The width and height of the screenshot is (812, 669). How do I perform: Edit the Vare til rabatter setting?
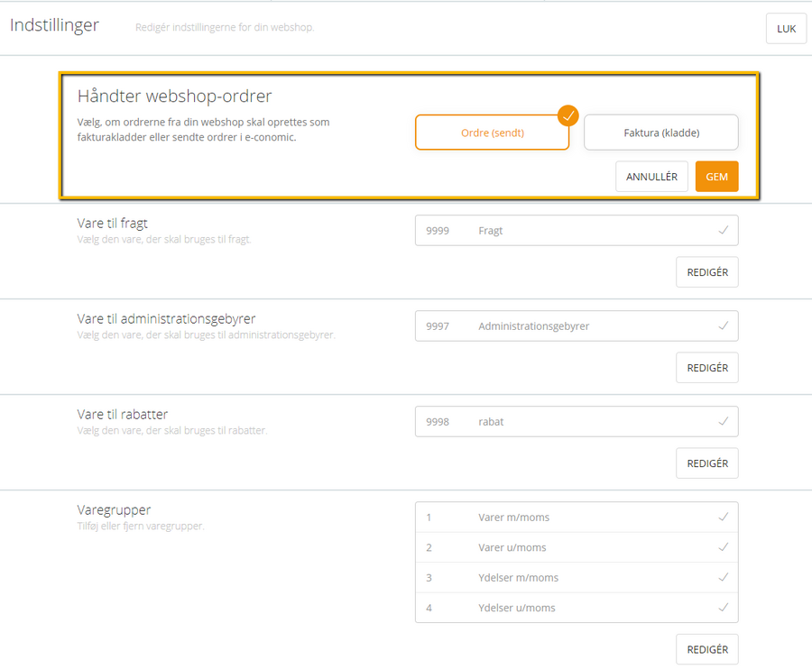706,463
